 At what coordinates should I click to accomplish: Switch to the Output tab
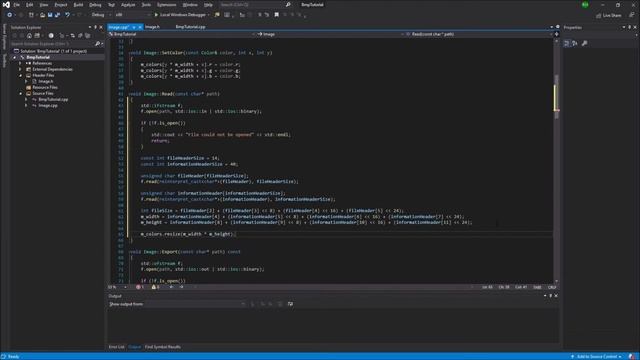(134, 347)
